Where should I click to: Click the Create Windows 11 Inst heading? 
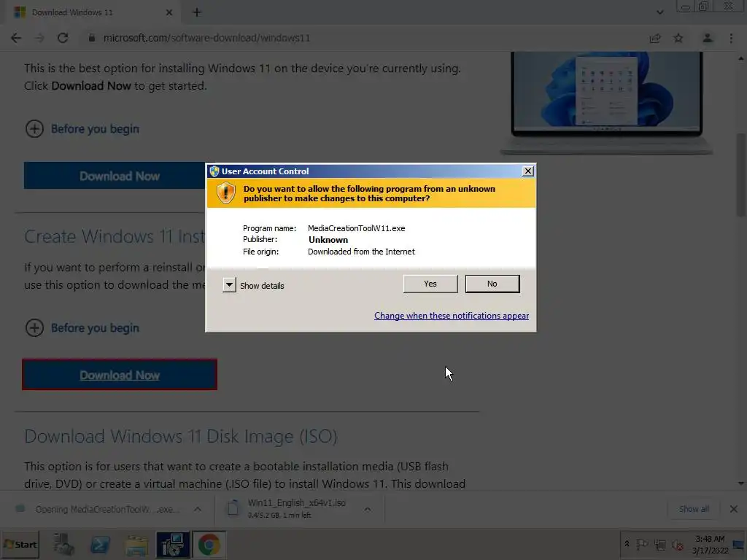[x=115, y=237]
